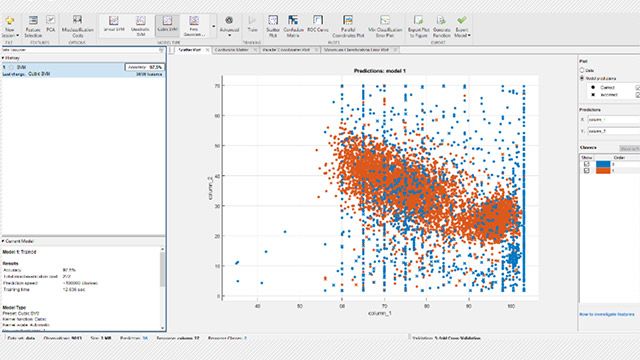
Task: Open Parallel Coordinates Plot
Action: [x=348, y=27]
